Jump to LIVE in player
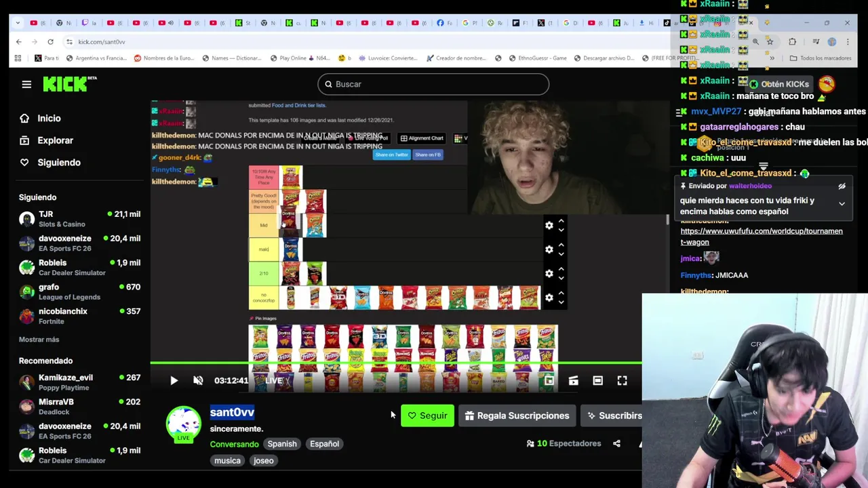868x488 pixels. [x=274, y=381]
